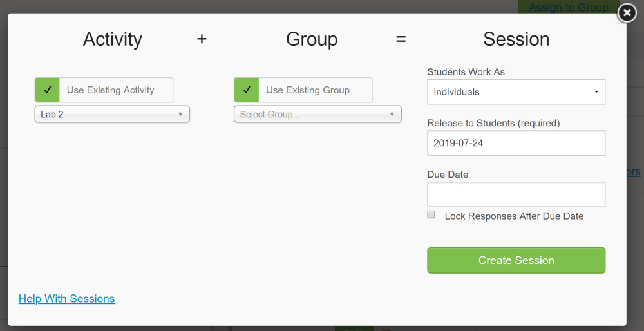Image resolution: width=644 pixels, height=331 pixels.
Task: Click the Activity heading text
Action: (x=112, y=39)
